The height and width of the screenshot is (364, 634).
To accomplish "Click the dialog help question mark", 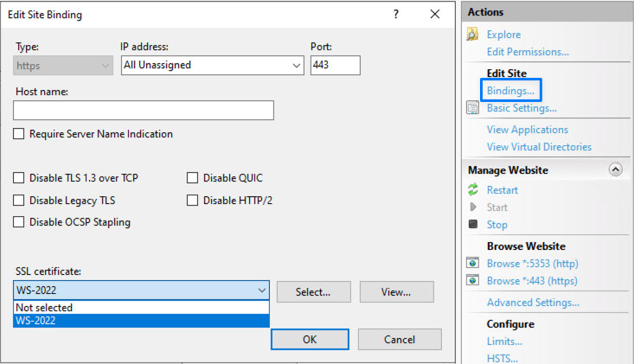I will tap(396, 15).
